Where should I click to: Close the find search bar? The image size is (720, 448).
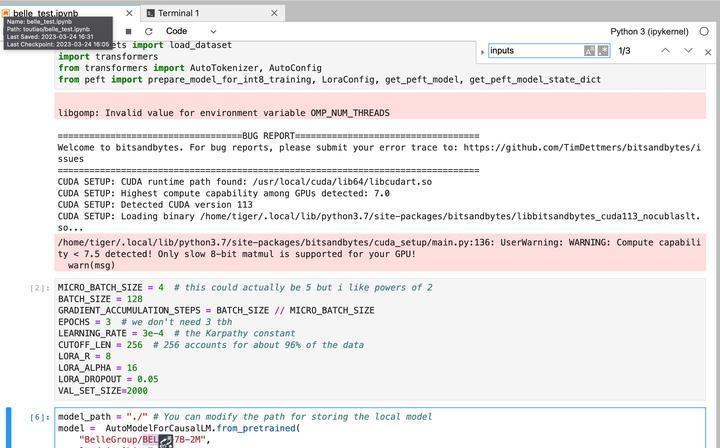coord(708,50)
